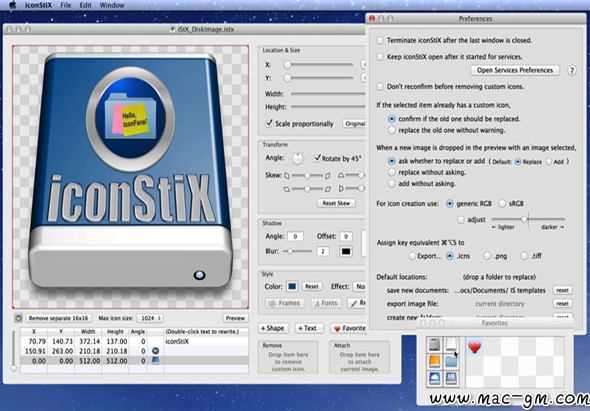590x411 pixels.
Task: Enable the adjust lighter/darker checkbox
Action: coord(461,219)
